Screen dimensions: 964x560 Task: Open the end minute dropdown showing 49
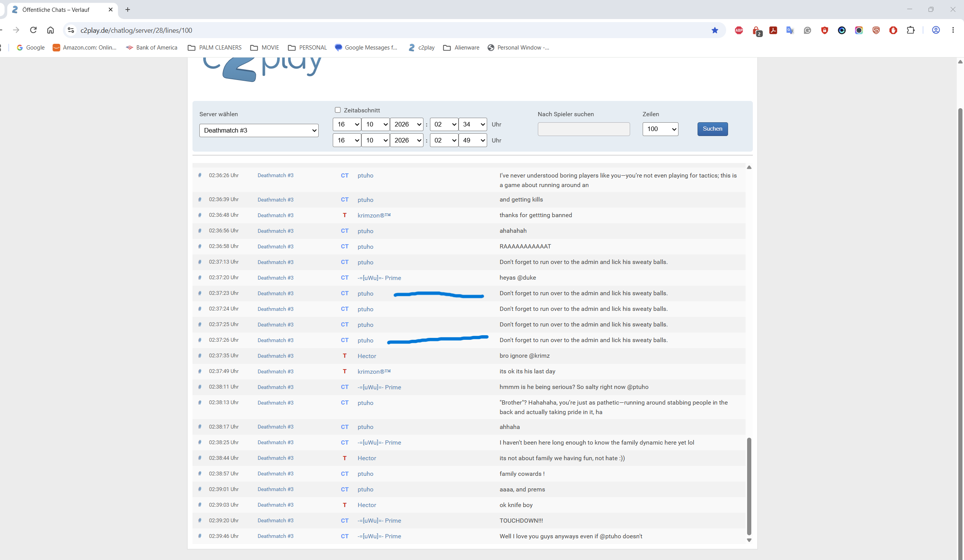tap(473, 140)
